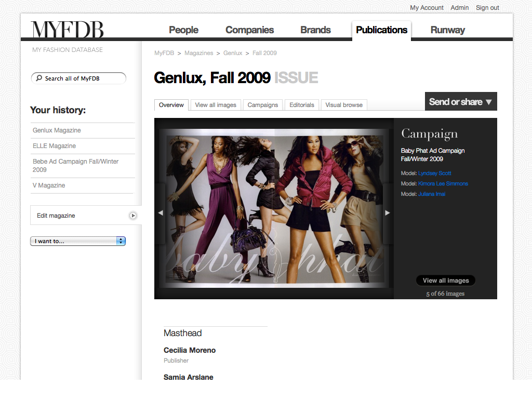
Task: Go to the Runway section
Action: coord(447,30)
